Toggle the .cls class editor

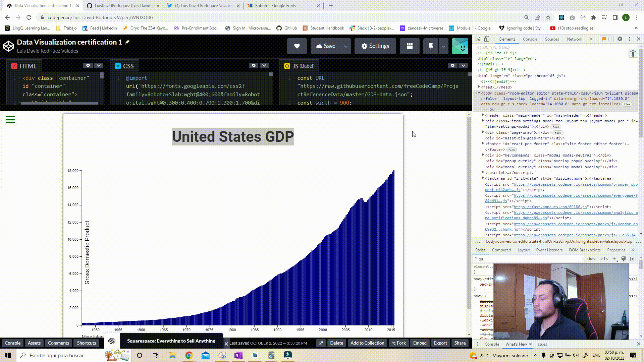tap(604, 259)
